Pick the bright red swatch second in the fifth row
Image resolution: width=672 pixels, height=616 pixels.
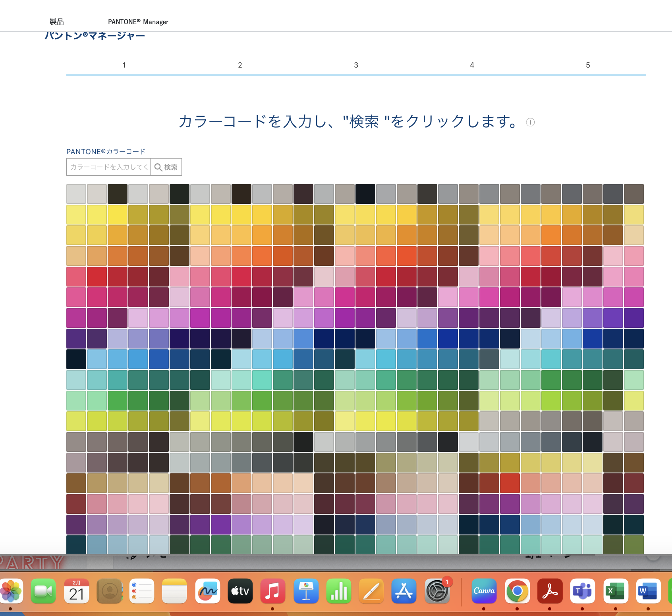[x=97, y=277]
